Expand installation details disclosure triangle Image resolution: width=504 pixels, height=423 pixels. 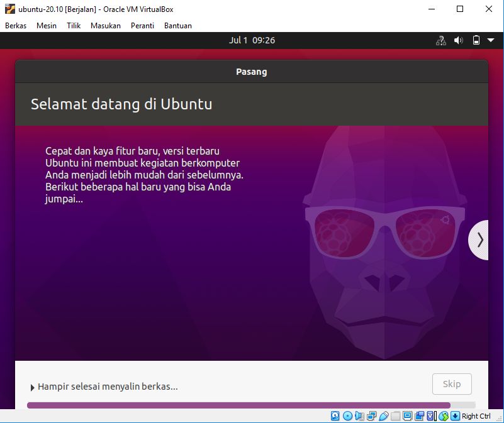point(32,388)
